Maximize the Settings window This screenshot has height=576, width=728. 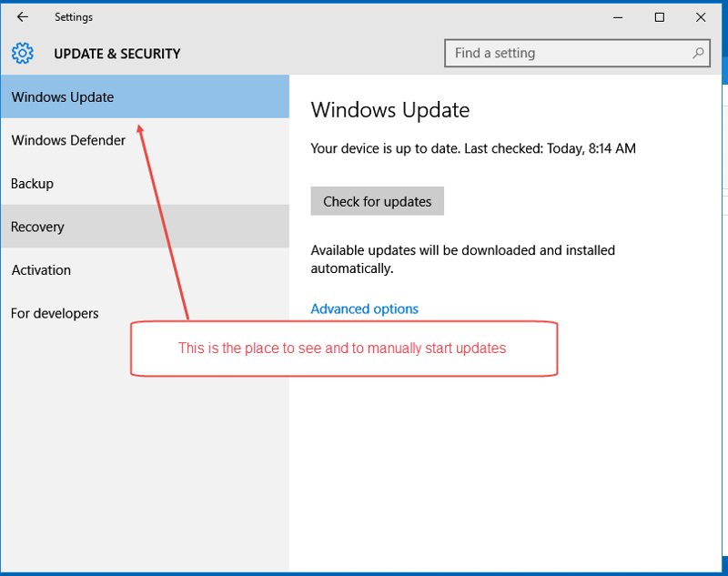tap(659, 17)
